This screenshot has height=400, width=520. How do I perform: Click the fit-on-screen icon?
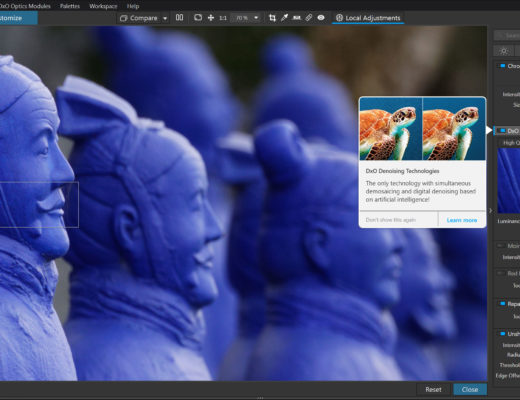pyautogui.click(x=198, y=18)
